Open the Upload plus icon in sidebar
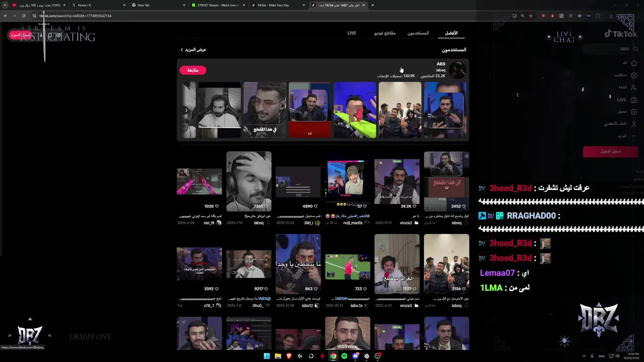This screenshot has width=644, height=362. coord(634,112)
